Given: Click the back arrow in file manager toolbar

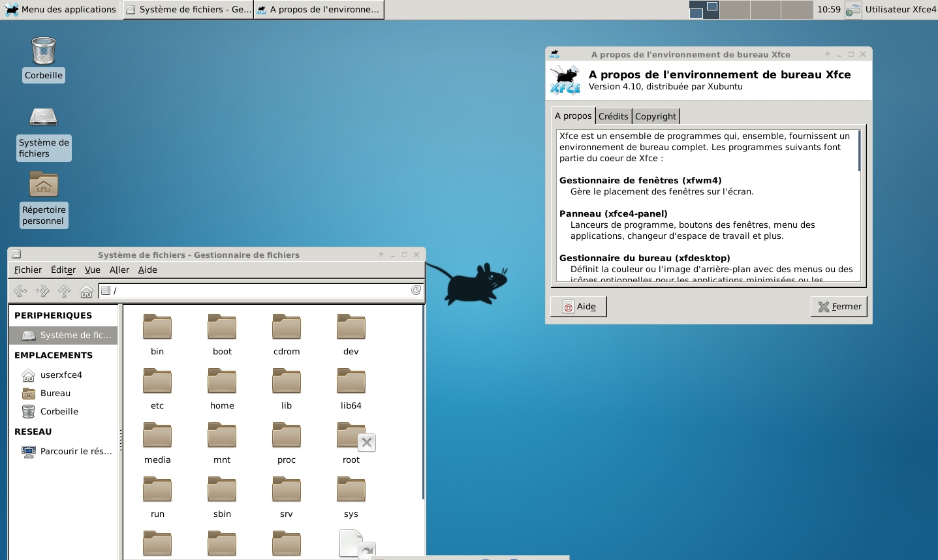Looking at the screenshot, I should pos(20,291).
